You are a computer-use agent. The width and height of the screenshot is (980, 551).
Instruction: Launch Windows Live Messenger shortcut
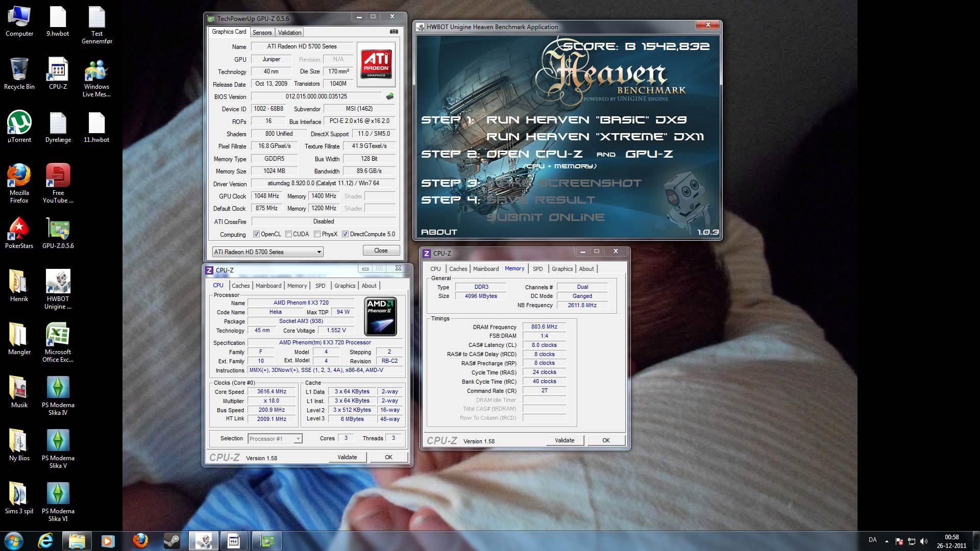pos(96,78)
